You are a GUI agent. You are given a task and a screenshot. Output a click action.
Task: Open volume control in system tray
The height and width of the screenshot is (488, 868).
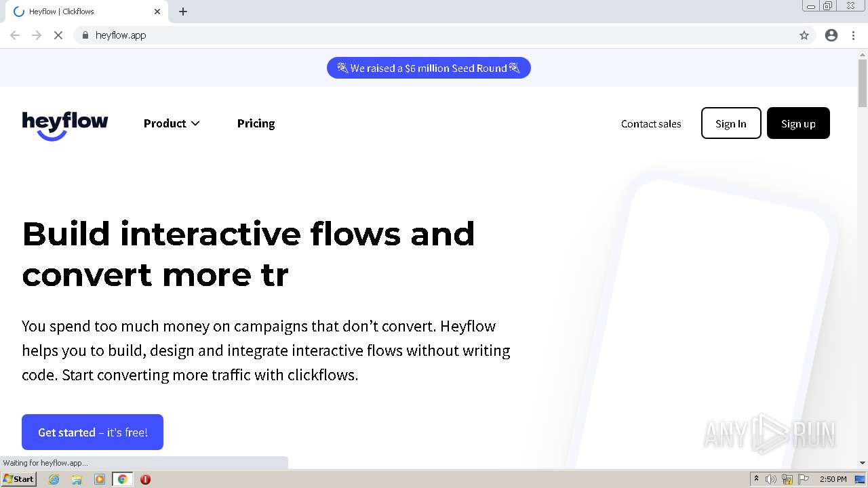point(771,479)
